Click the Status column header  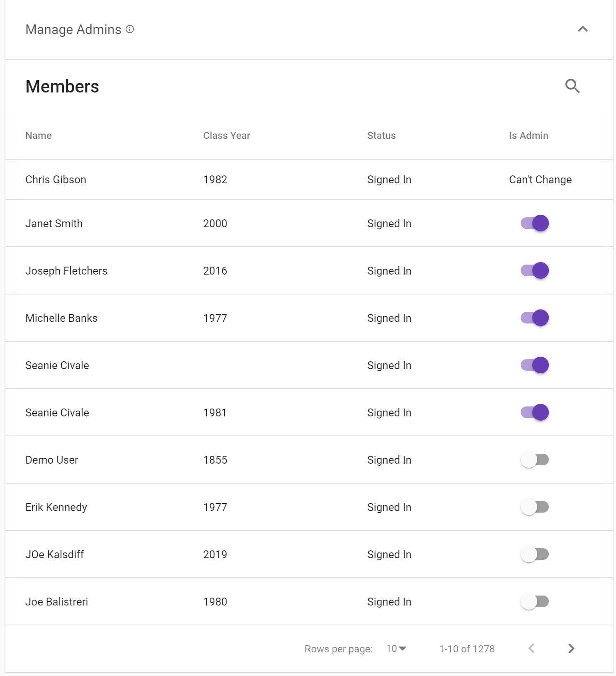(x=381, y=136)
